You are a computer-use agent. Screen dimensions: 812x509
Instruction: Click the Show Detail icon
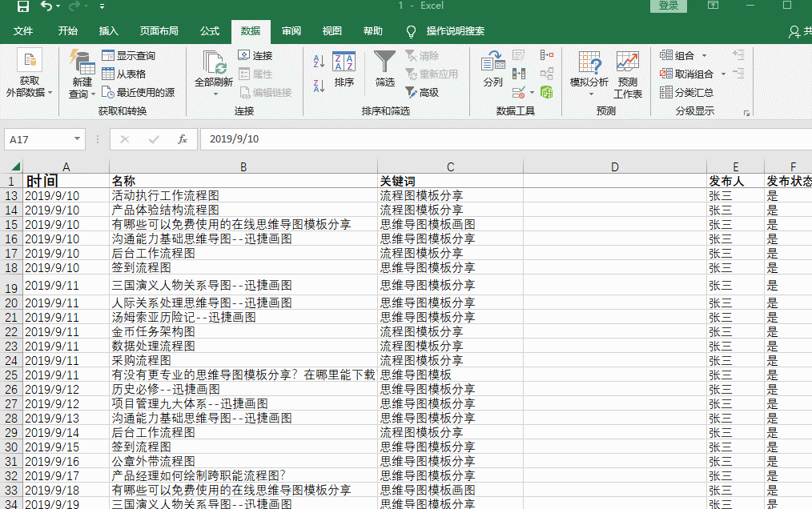738,55
